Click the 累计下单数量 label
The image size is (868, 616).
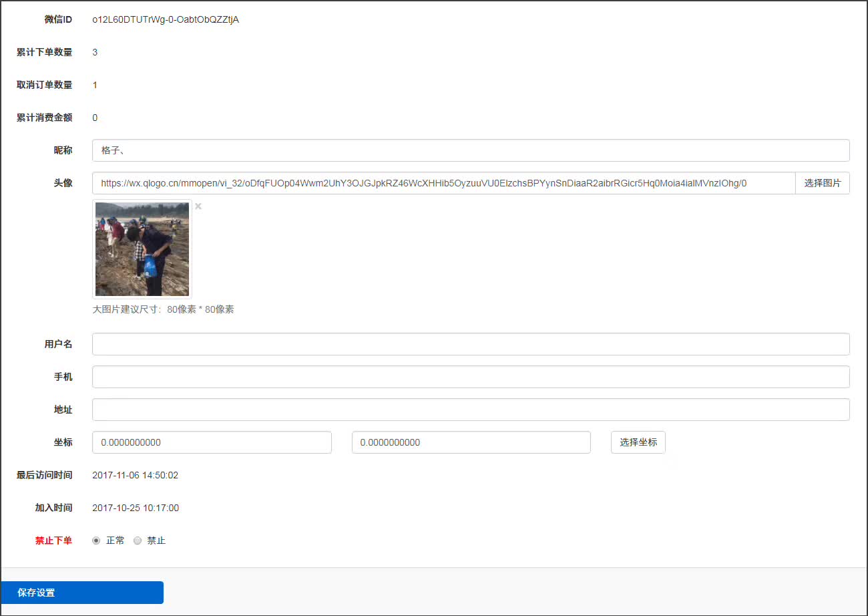(x=44, y=52)
